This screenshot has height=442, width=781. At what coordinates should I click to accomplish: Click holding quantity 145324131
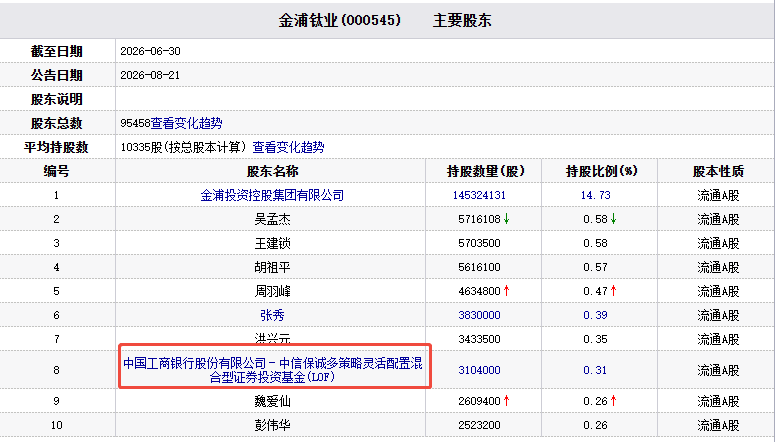pyautogui.click(x=479, y=195)
